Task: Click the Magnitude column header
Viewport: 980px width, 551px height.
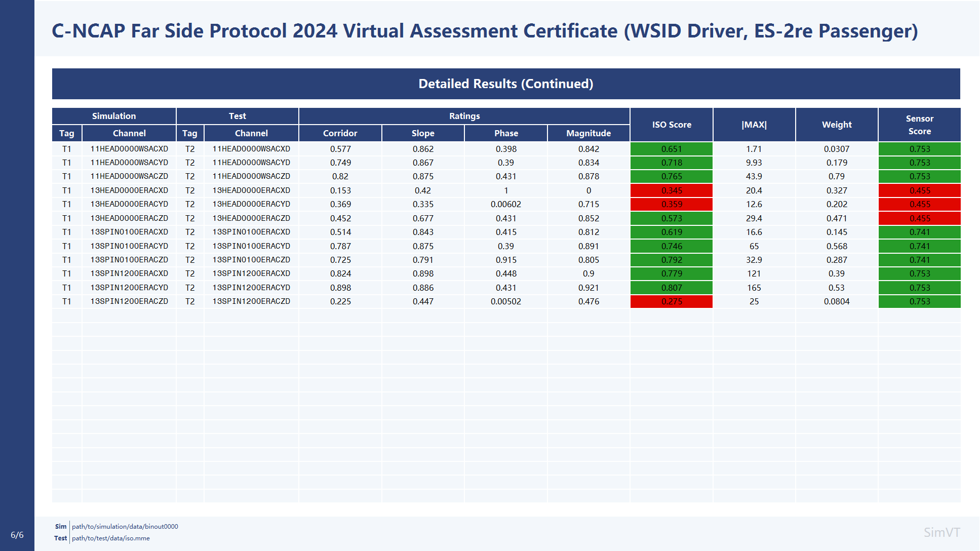Action: tap(589, 133)
